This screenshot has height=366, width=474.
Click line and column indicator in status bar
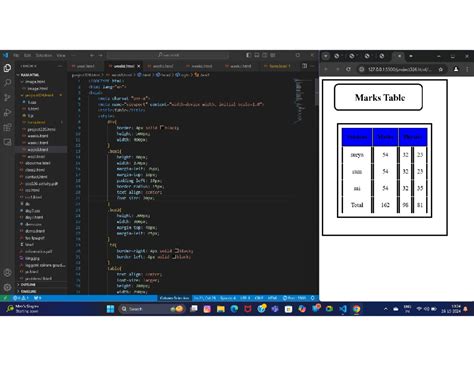click(x=205, y=298)
